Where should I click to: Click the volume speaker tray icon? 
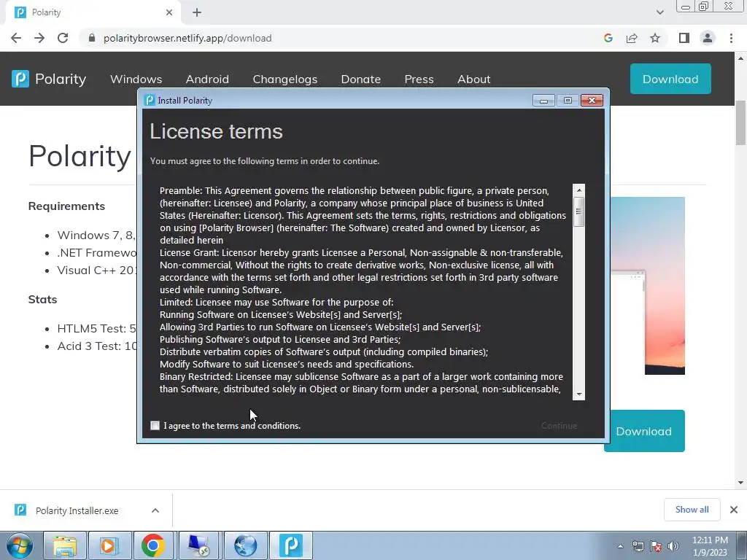(x=673, y=546)
